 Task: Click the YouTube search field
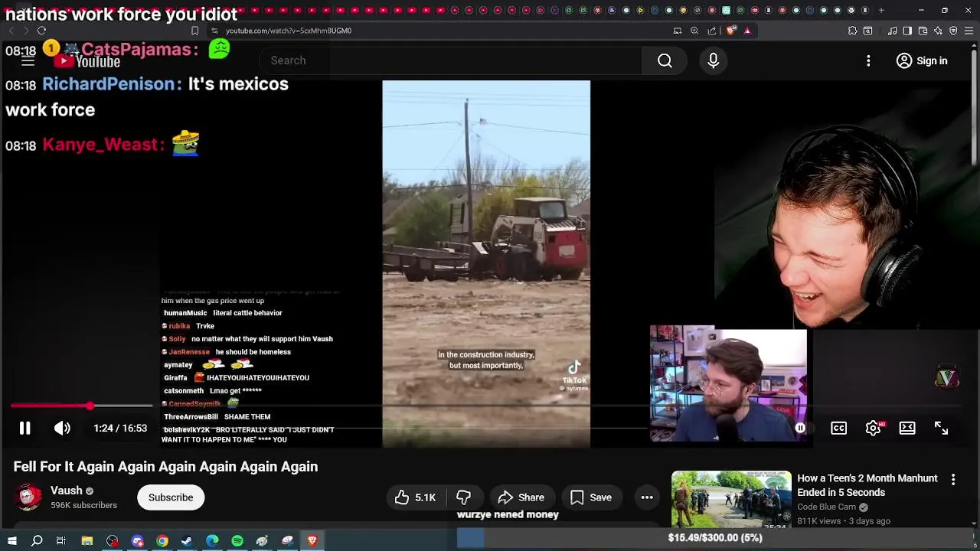tap(452, 60)
